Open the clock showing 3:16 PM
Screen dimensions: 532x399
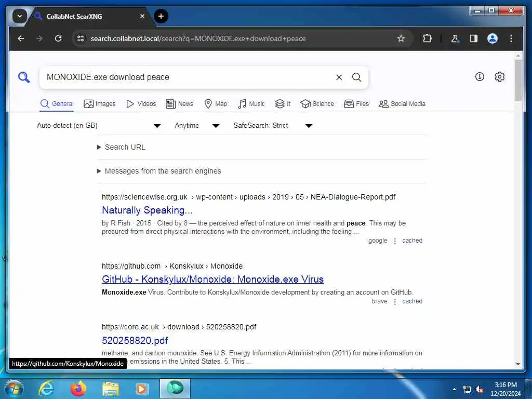click(x=506, y=389)
